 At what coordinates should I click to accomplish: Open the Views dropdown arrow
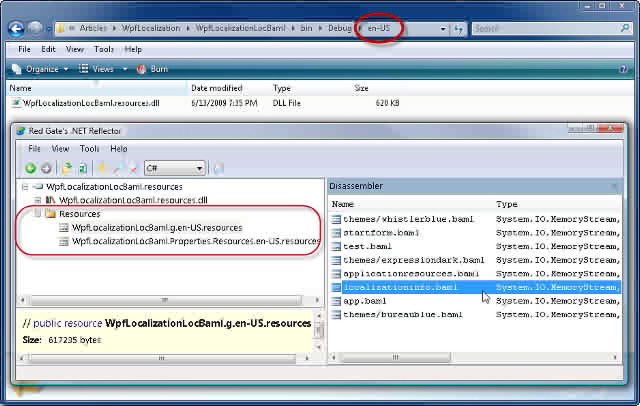click(x=125, y=69)
